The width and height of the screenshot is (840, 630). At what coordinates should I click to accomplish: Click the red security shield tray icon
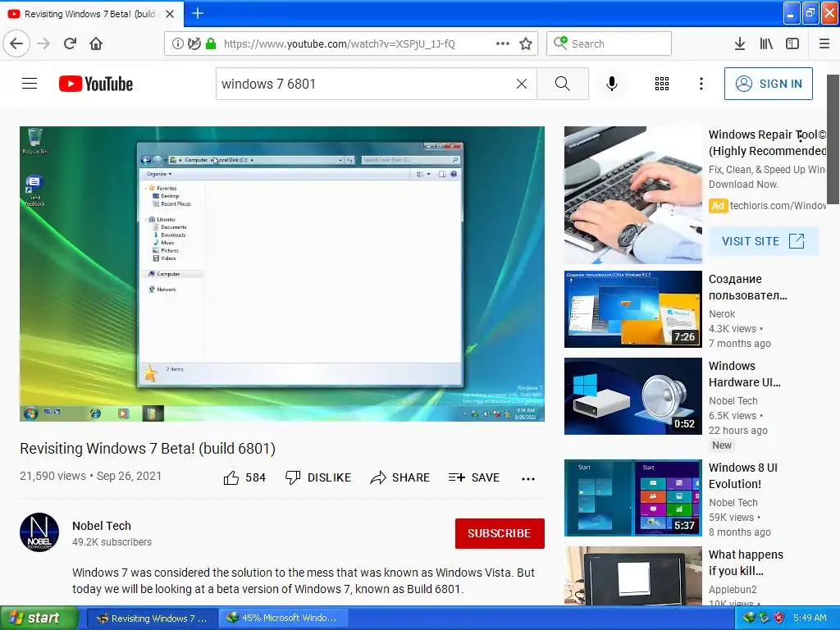click(x=779, y=618)
